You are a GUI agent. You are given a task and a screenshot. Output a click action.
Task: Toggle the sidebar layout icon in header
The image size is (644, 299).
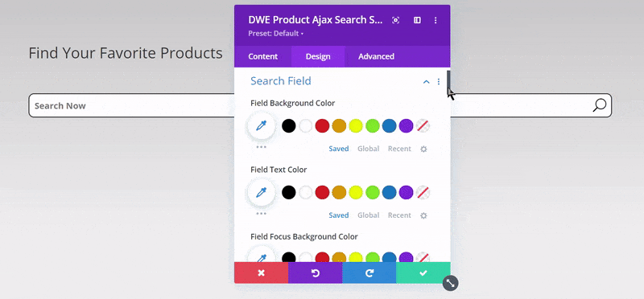(x=417, y=20)
